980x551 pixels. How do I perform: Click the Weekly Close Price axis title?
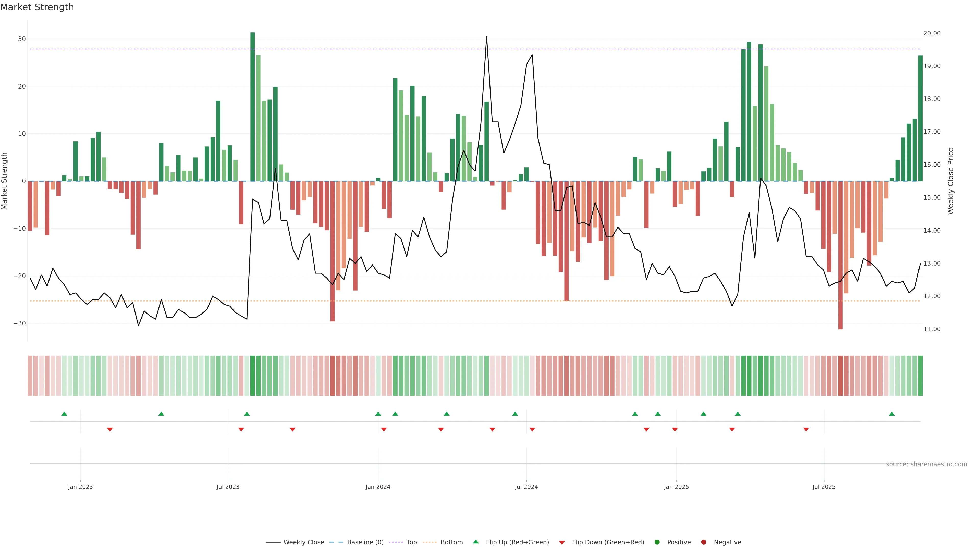point(951,181)
